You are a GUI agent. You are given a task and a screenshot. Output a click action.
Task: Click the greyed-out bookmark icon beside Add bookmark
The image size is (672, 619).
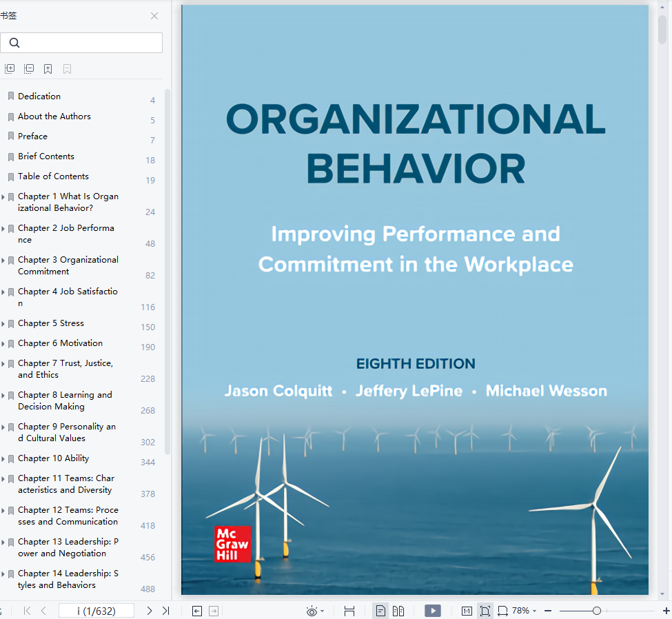tap(68, 69)
